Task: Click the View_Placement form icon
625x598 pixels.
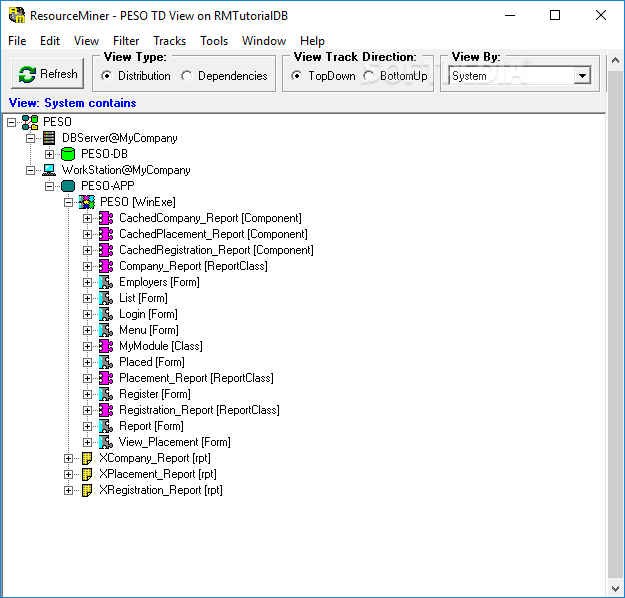Action: [x=106, y=442]
